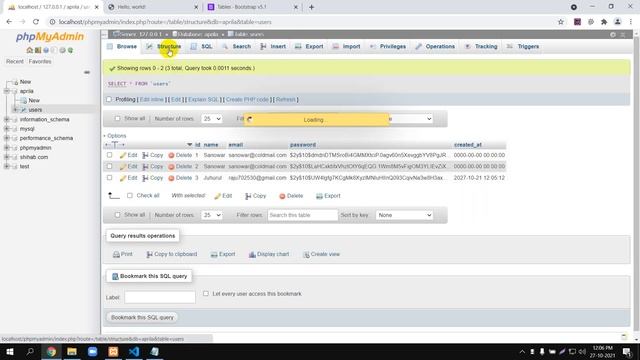Screen dimensions: 640x360
Task: Collapse the aprila database tree node
Action: (x=7, y=91)
